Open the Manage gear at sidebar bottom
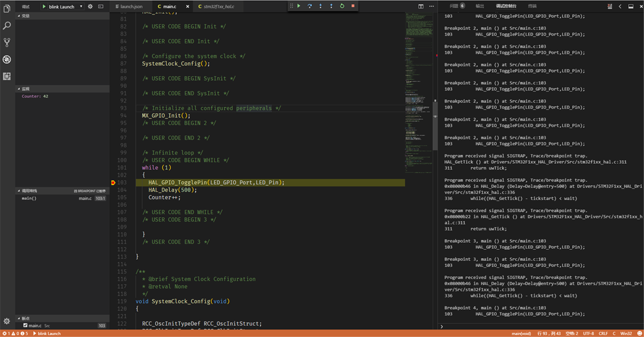 [x=7, y=321]
